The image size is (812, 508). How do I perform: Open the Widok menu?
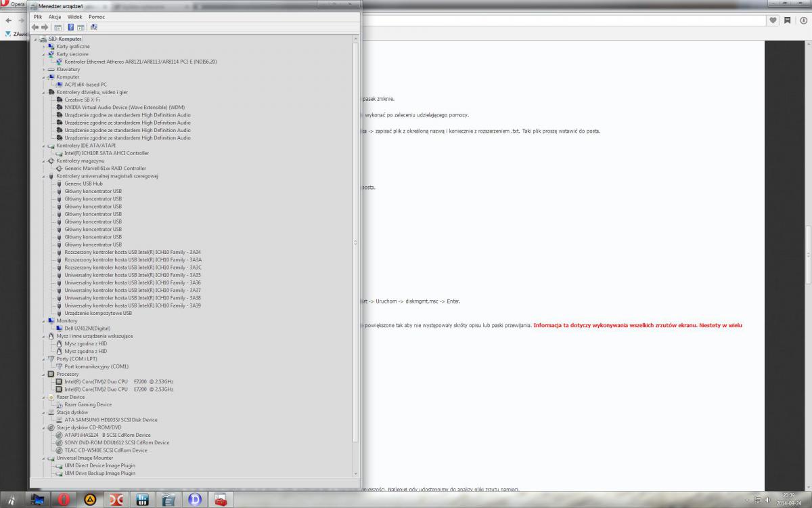(75, 16)
